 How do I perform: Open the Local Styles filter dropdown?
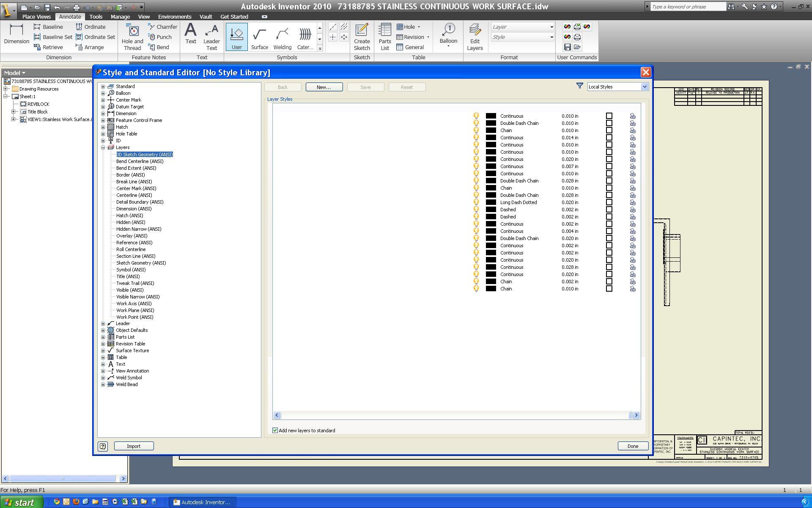644,87
